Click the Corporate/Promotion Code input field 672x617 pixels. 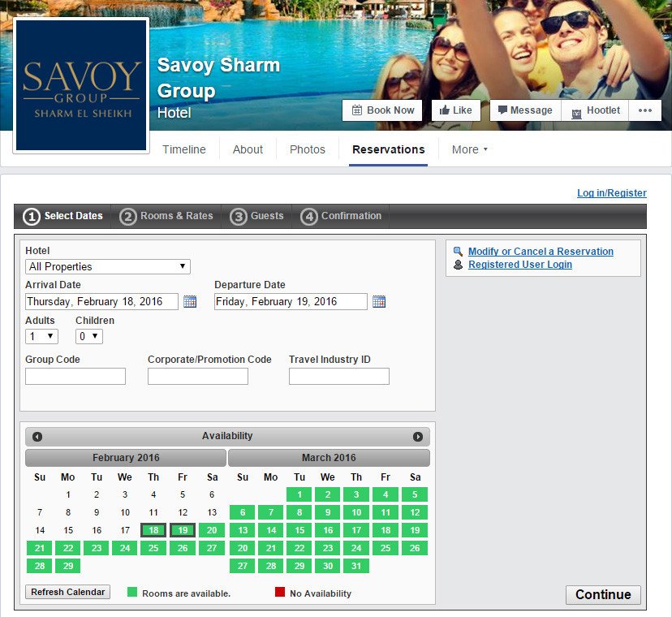click(197, 377)
